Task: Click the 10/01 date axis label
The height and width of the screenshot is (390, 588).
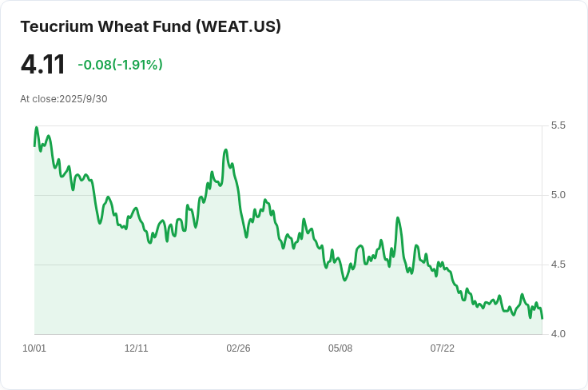Action: pyautogui.click(x=34, y=348)
